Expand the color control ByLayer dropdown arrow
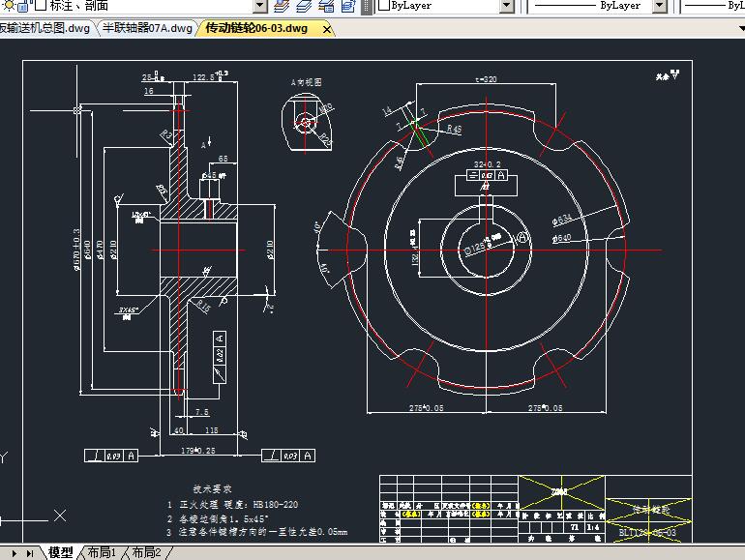745x560 pixels. point(507,6)
